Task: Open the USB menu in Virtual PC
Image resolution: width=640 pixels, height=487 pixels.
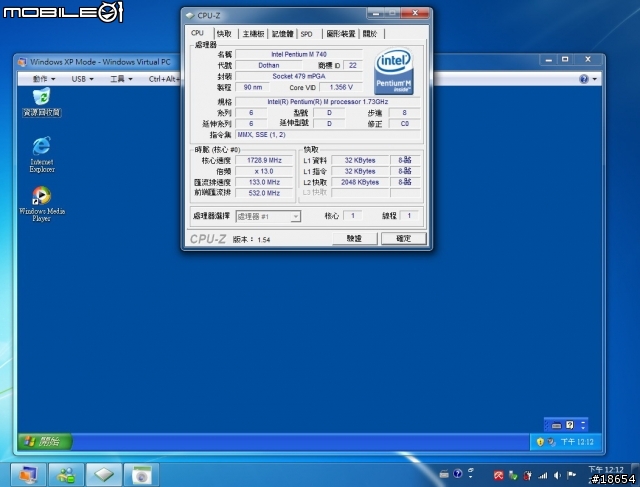Action: pos(82,79)
